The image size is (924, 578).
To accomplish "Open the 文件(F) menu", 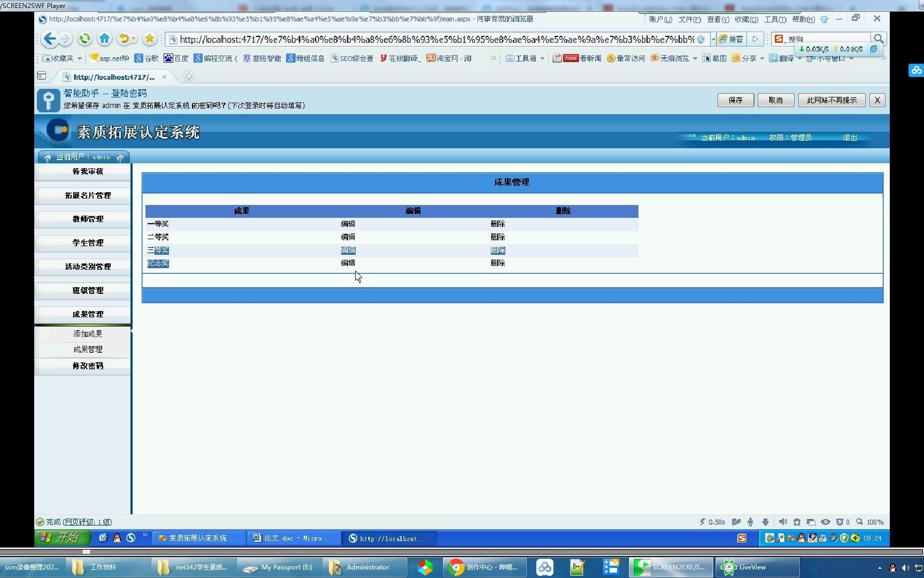I will point(689,19).
